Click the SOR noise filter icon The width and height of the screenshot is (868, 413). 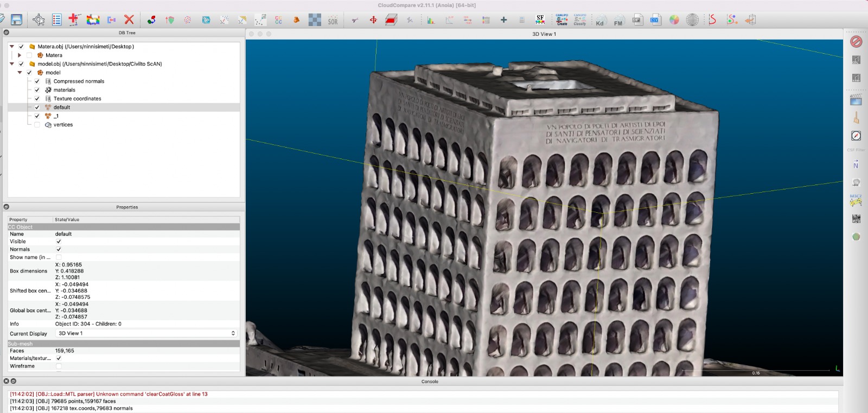pos(333,21)
